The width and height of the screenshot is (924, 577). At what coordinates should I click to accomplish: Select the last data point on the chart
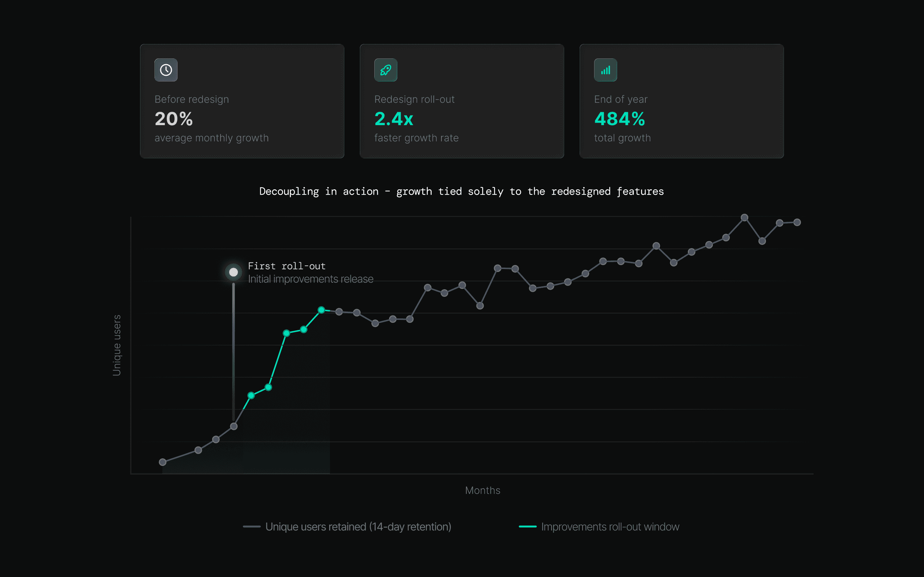click(797, 223)
